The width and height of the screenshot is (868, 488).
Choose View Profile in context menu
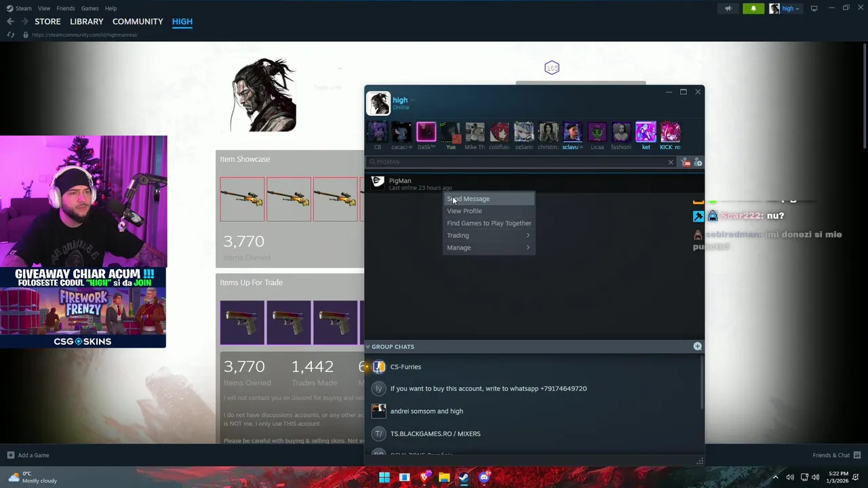(x=489, y=211)
